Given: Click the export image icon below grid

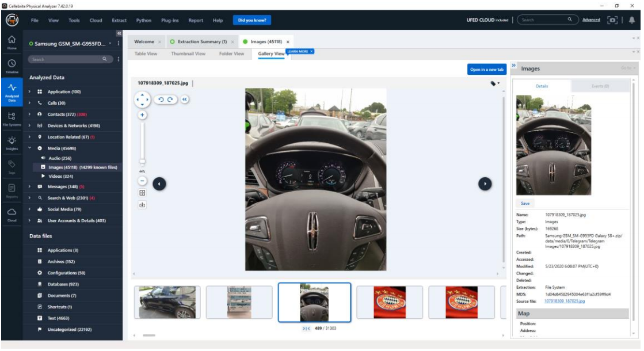Looking at the screenshot, I should pos(142,204).
